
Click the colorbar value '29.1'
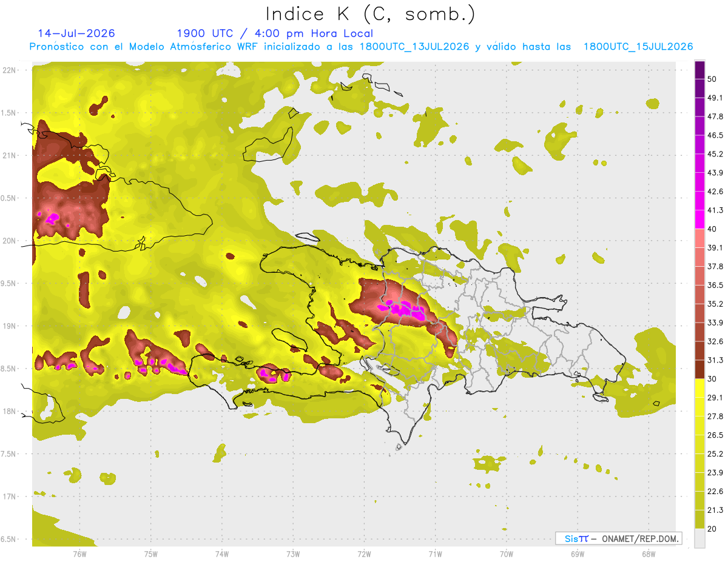[x=715, y=397]
